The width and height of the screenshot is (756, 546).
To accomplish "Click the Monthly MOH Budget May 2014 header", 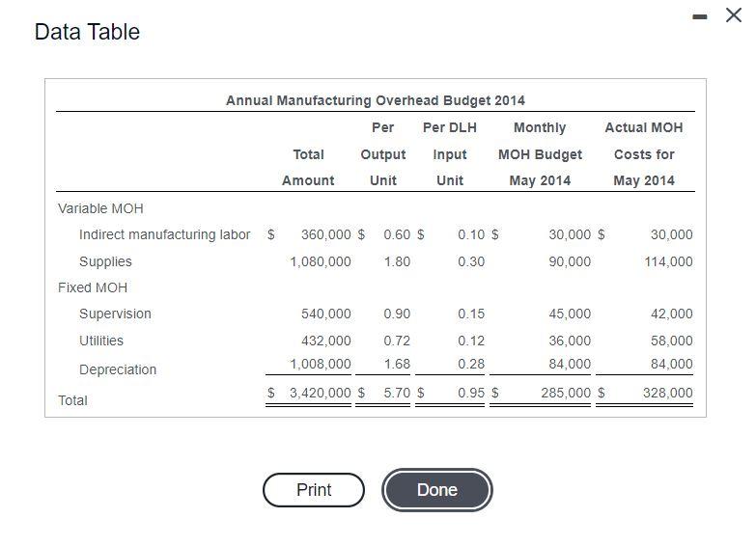I will (x=540, y=153).
